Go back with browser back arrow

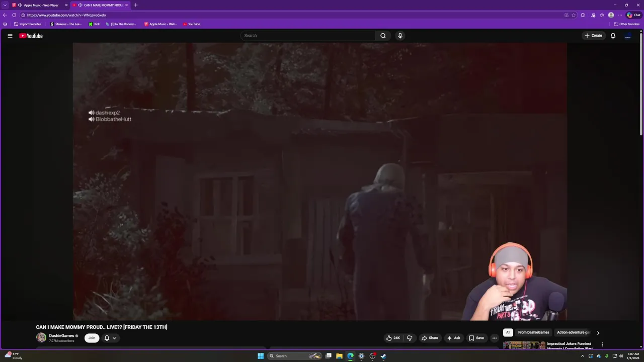pyautogui.click(x=5, y=15)
